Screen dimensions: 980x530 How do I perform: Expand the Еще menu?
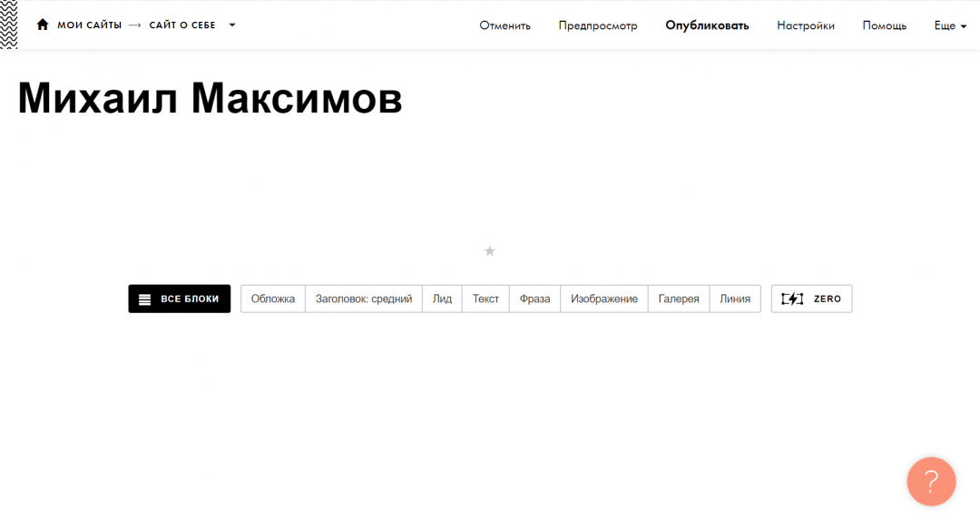pos(949,25)
